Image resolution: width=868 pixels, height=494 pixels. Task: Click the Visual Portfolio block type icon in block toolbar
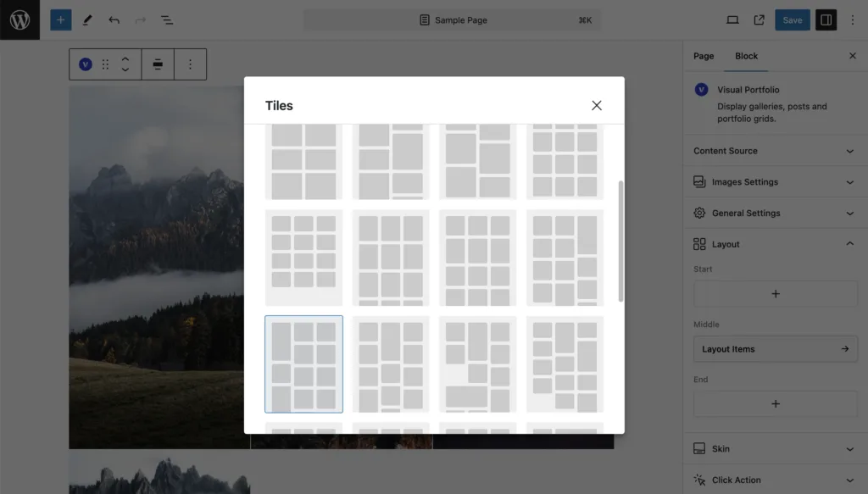point(86,64)
